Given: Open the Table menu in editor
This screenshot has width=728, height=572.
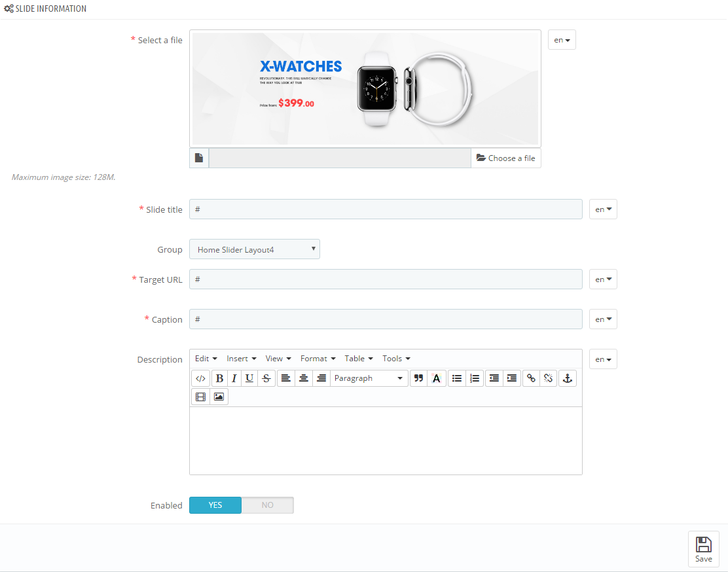Looking at the screenshot, I should point(359,359).
